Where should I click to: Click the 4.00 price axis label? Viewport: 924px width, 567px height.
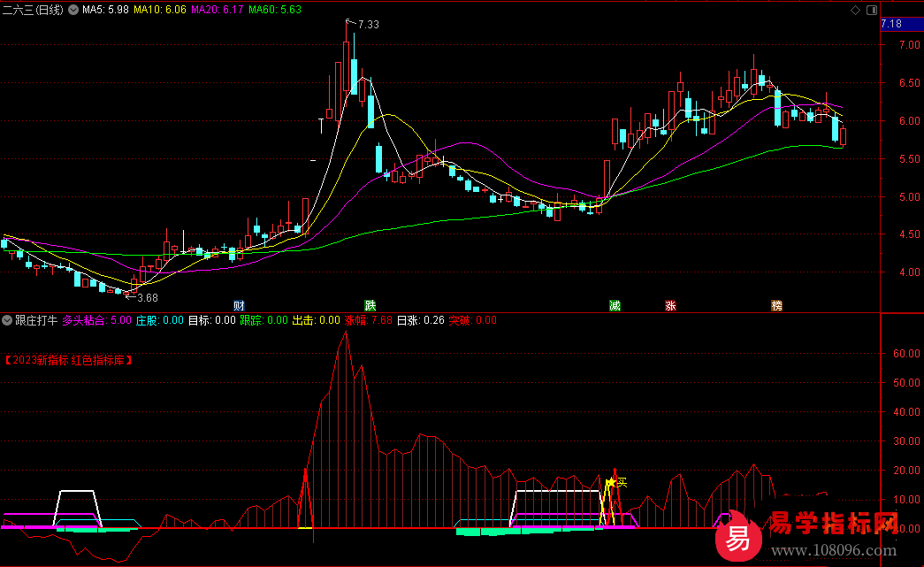click(909, 272)
